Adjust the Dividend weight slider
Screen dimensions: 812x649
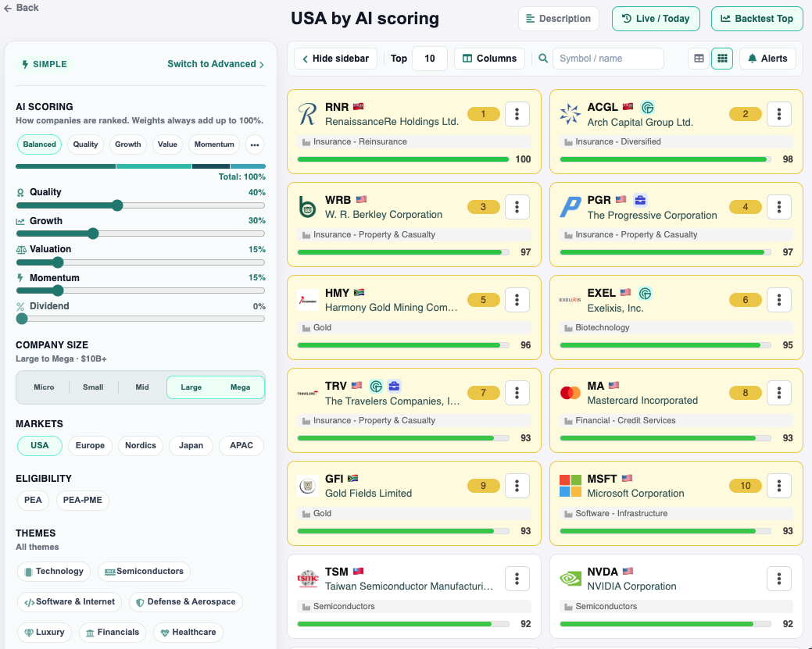tap(141, 319)
